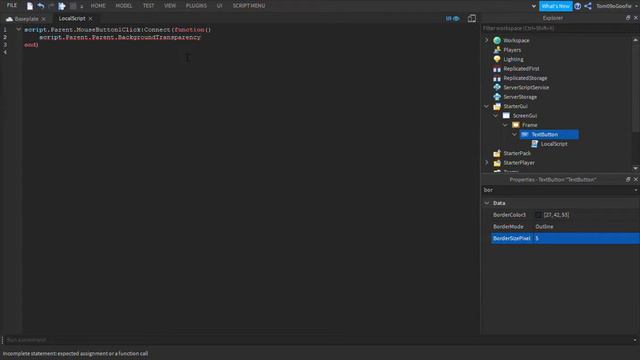Open the FILE menu

pyautogui.click(x=12, y=5)
